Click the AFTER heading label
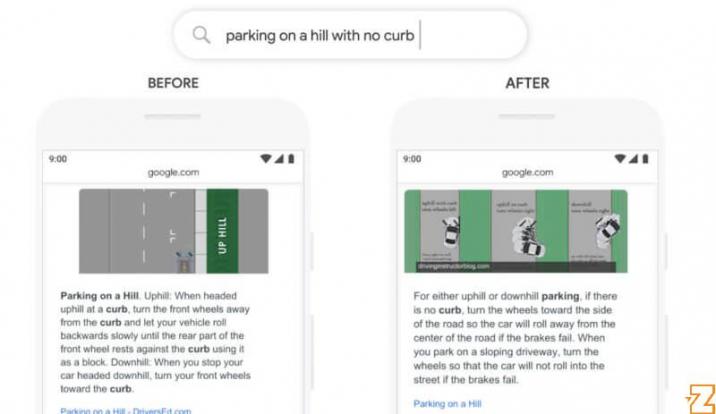 [x=527, y=83]
